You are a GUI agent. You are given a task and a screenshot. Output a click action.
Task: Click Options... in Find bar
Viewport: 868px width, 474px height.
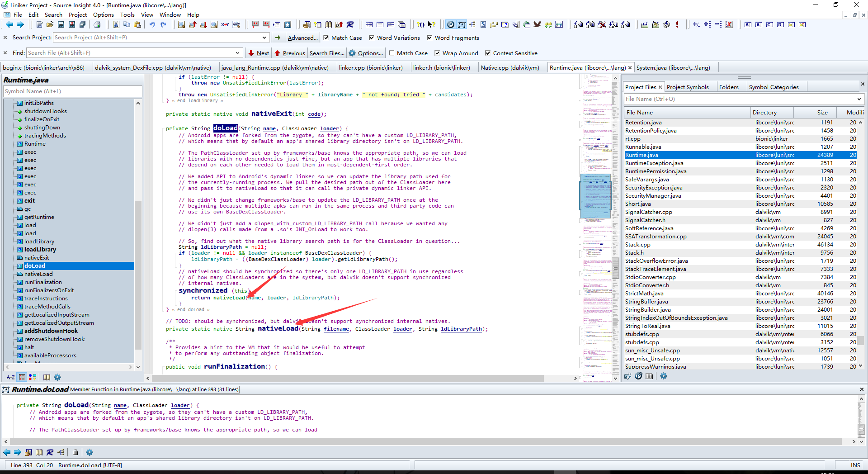(366, 53)
